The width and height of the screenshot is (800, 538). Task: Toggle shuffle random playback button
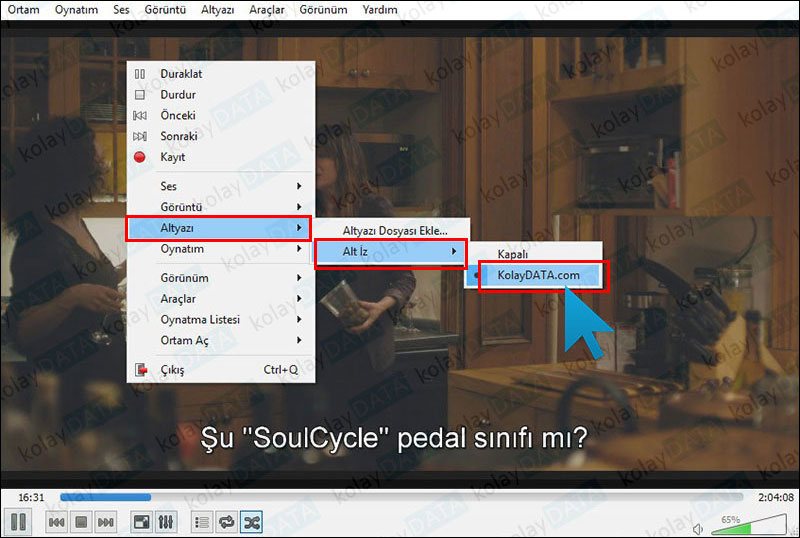tap(252, 522)
